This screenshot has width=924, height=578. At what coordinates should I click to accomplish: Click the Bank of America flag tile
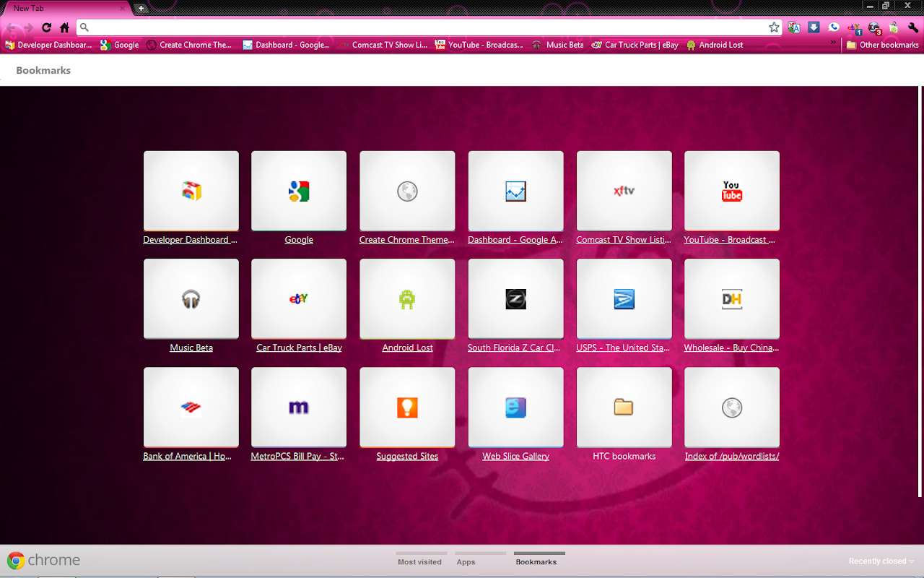pos(191,407)
